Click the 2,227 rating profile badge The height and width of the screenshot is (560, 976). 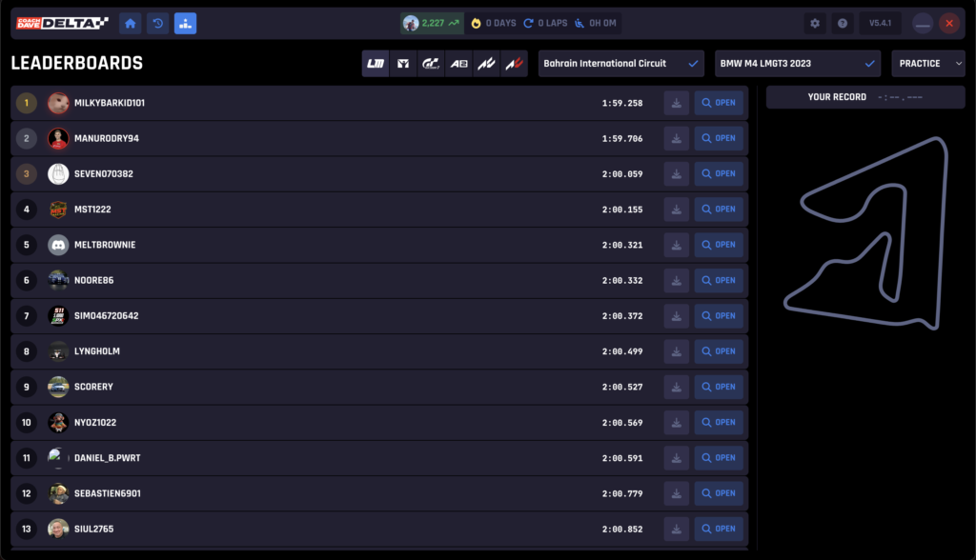click(x=432, y=24)
